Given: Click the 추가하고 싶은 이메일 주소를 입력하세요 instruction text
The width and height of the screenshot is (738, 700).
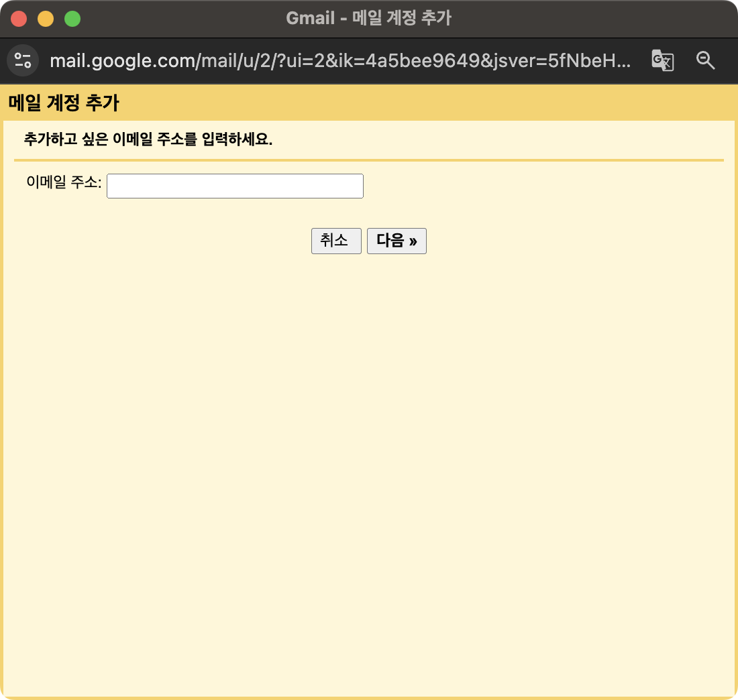Looking at the screenshot, I should click(x=148, y=139).
